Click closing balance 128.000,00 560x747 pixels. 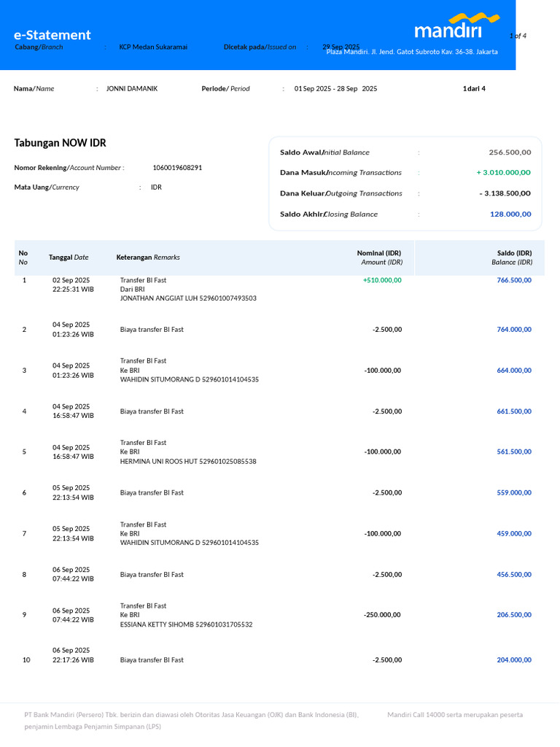tap(510, 214)
